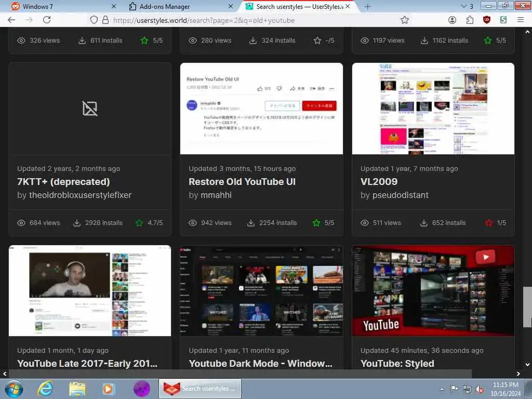Click the scroll up arrow on vertical scrollbar
Screen dimensions: 532x399
tap(527, 32)
